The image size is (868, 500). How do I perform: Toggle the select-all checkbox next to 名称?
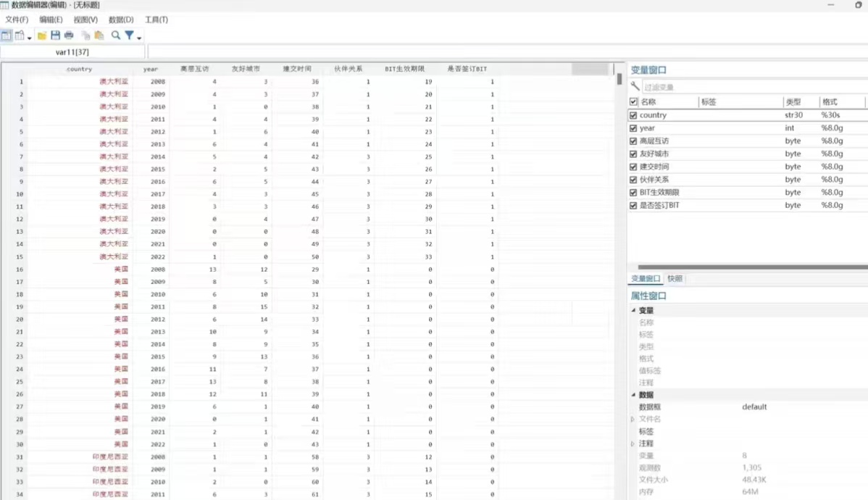[633, 102]
